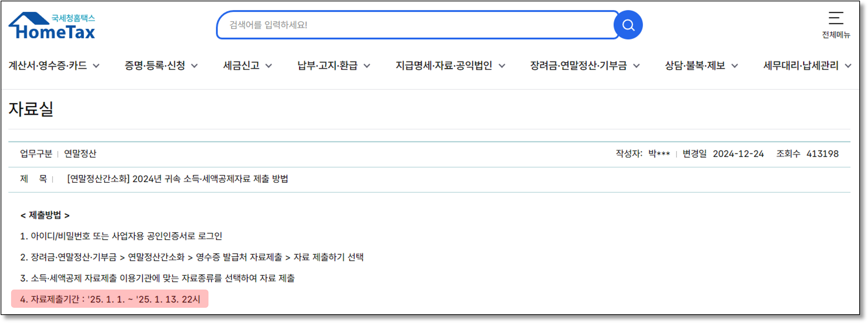Click the HomeTax logo

coord(52,29)
